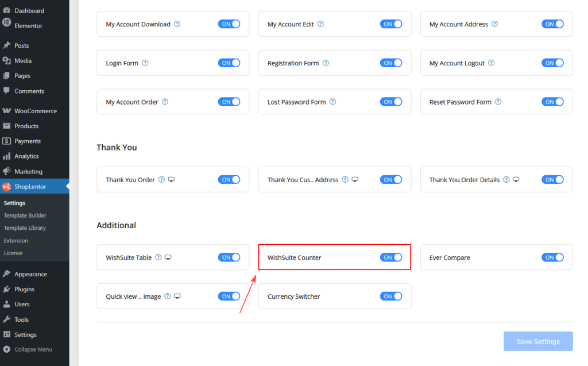Click help icon next to My Account Download
The image size is (588, 366).
(177, 24)
